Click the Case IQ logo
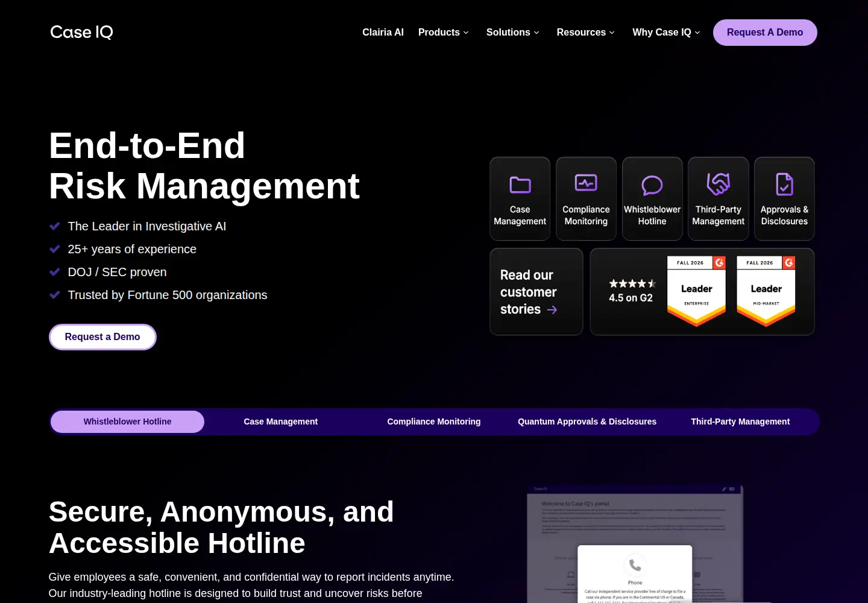 click(81, 32)
